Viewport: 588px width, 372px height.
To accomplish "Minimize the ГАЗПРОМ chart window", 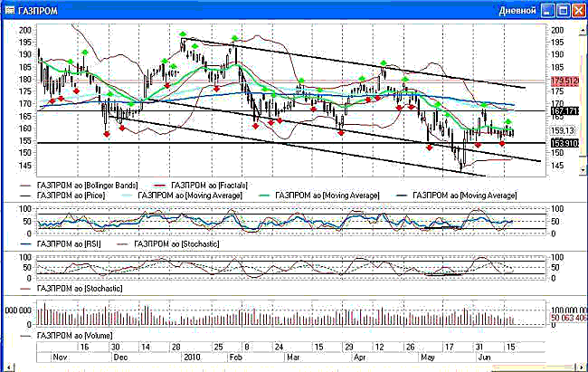I will click(547, 11).
